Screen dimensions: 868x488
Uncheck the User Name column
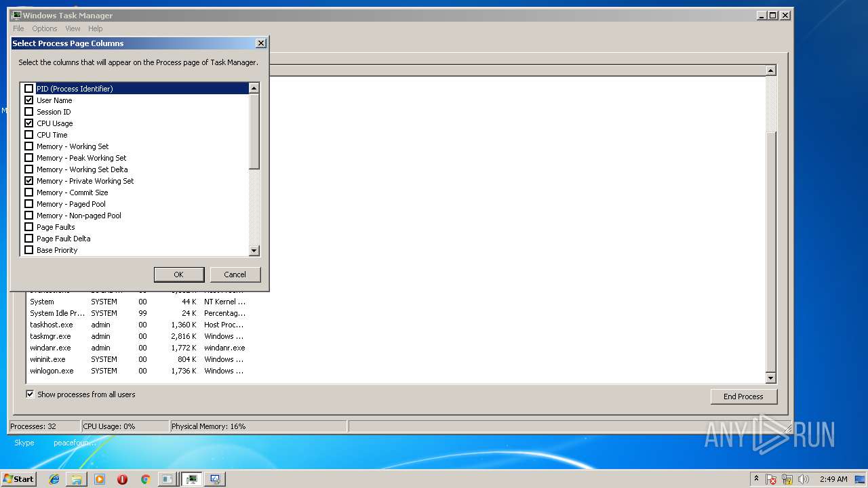pyautogui.click(x=29, y=100)
